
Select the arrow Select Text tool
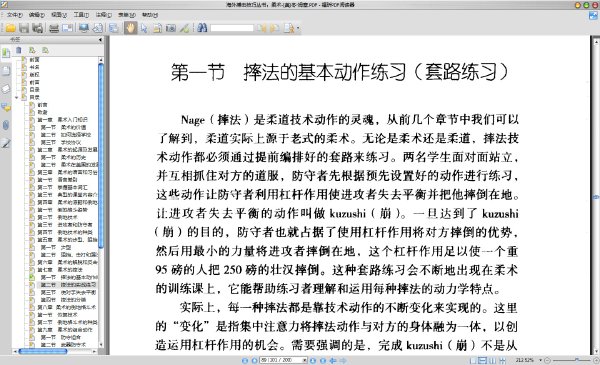point(144,28)
